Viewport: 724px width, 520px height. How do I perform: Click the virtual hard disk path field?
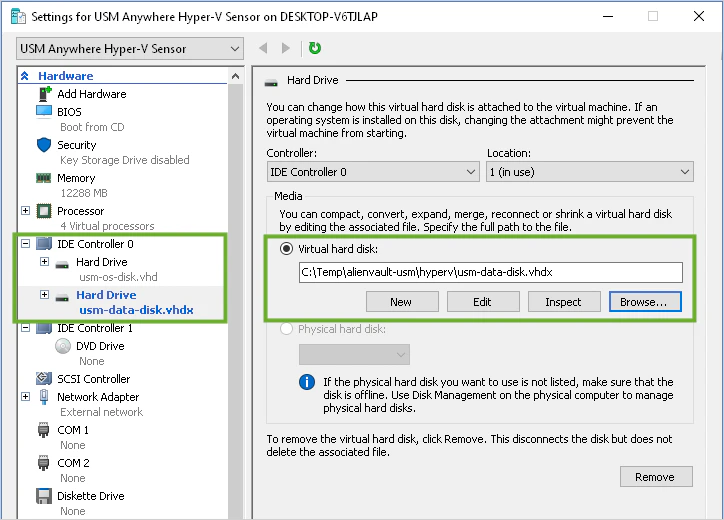(x=490, y=272)
